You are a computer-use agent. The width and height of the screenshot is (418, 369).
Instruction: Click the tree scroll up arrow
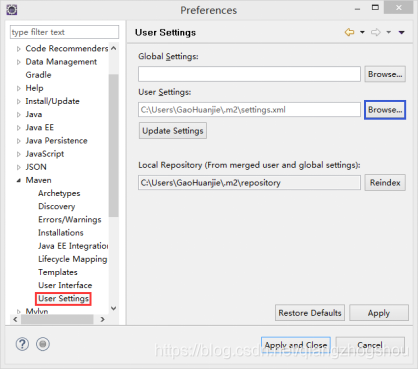(x=114, y=48)
